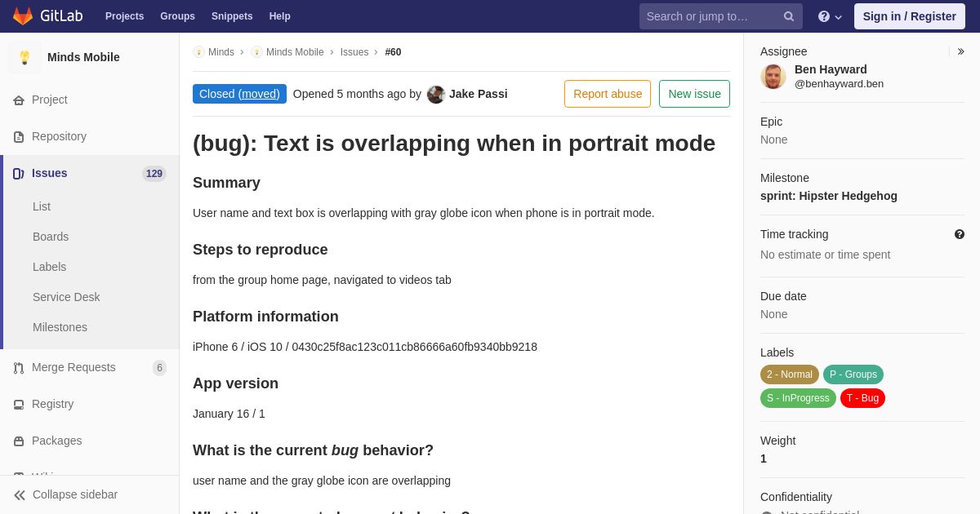Click the GitLab fox logo
This screenshot has height=514, width=980.
[x=23, y=16]
